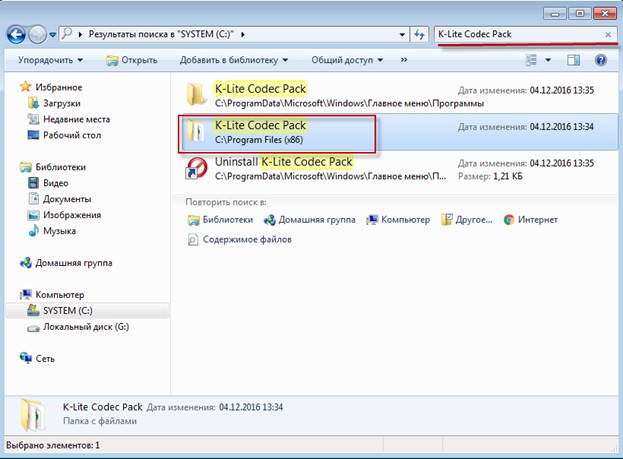Click the refresh button next to address bar

419,35
